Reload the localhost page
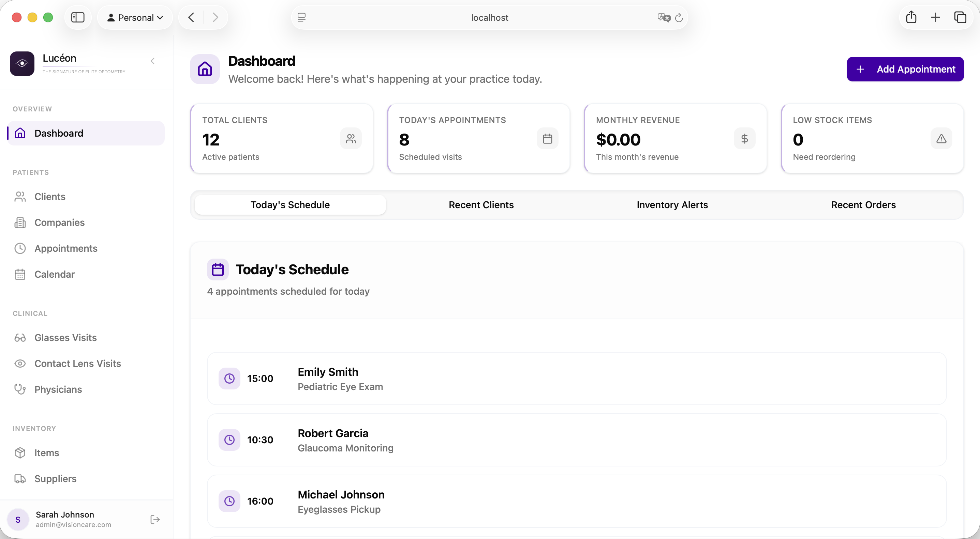 679,17
